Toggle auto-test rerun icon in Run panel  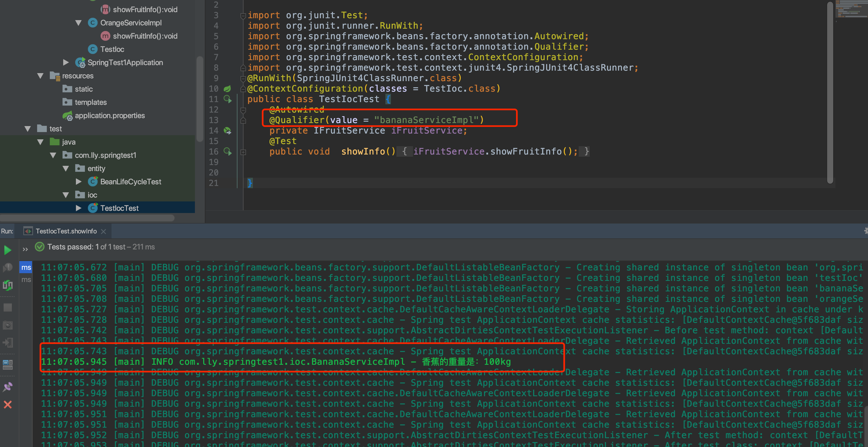7,285
